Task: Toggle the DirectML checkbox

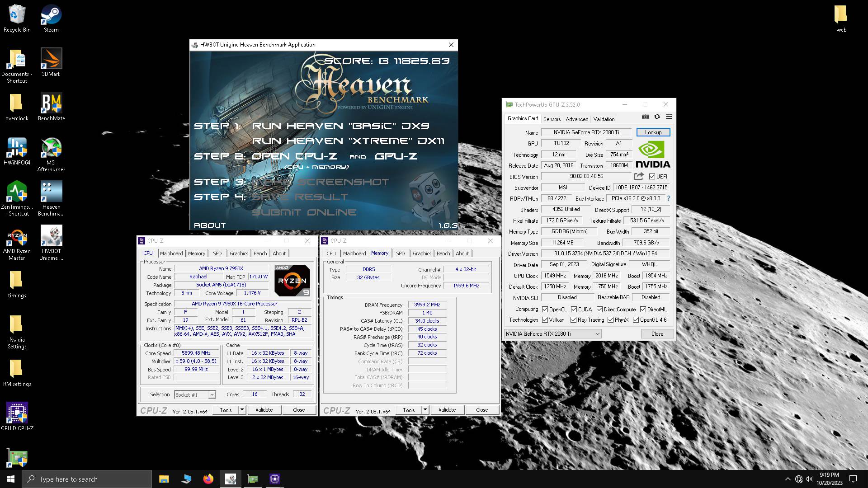Action: click(643, 310)
